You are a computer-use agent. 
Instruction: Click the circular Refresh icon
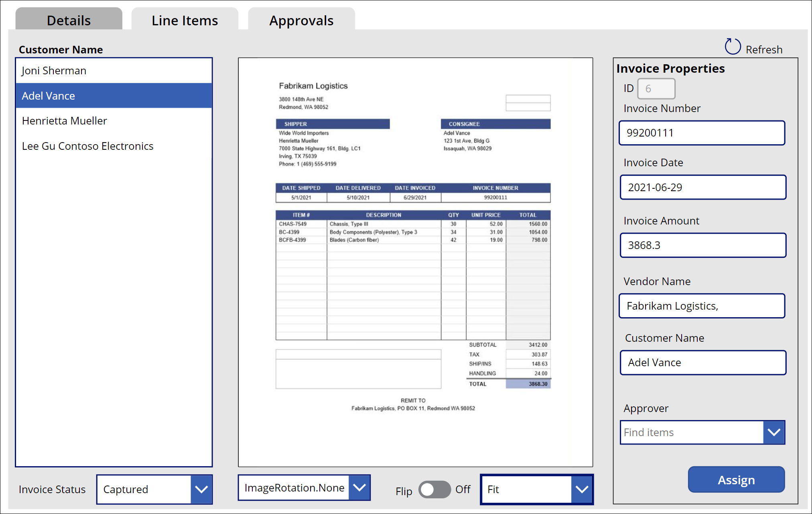coord(733,47)
